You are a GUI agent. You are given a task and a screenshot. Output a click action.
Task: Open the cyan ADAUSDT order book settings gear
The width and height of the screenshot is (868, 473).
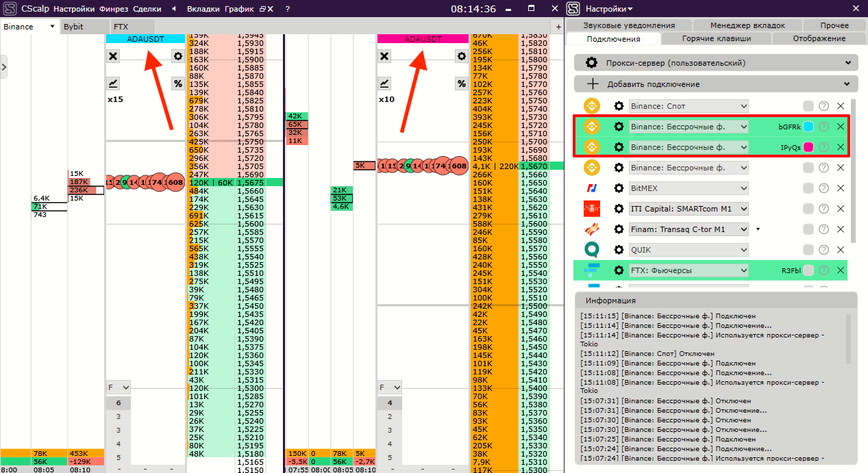pyautogui.click(x=178, y=56)
